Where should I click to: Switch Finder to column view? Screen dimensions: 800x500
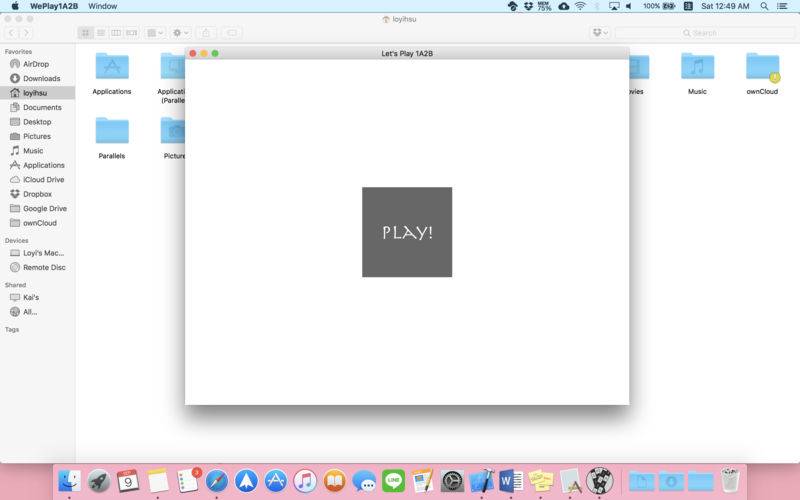point(116,33)
